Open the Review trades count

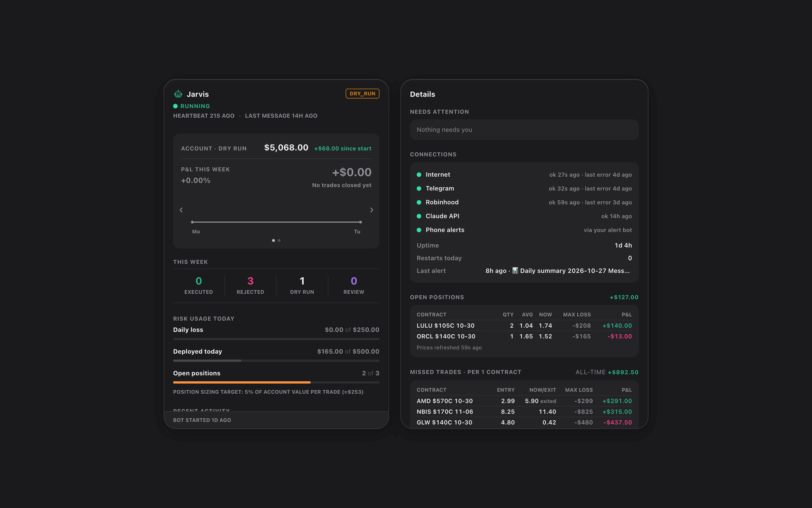click(x=354, y=286)
